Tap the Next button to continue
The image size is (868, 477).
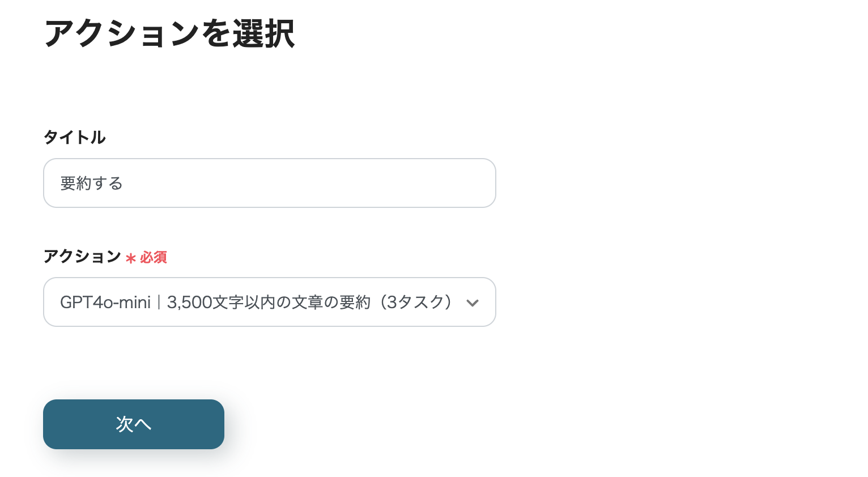click(134, 424)
